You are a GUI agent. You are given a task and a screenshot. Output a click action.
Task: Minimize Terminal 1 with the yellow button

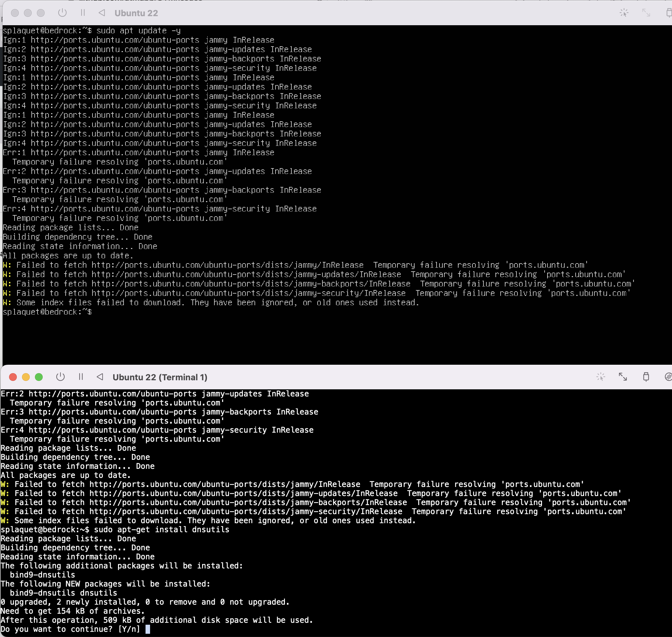pos(26,377)
